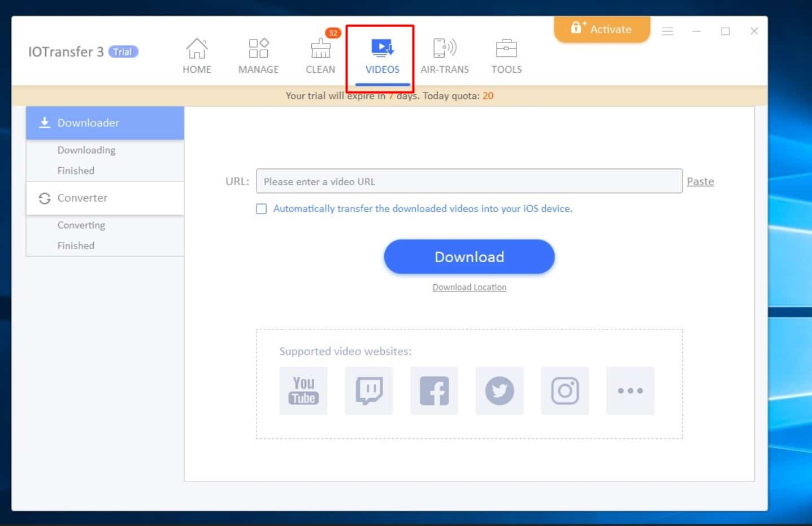Open the AIR-TRANS wireless transfer icon

444,50
